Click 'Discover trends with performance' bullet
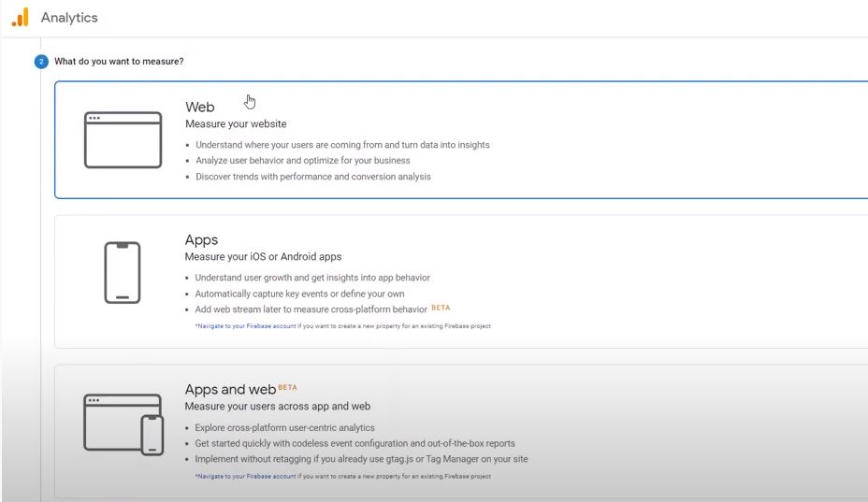Screen dimensions: 868x502 tap(312, 177)
